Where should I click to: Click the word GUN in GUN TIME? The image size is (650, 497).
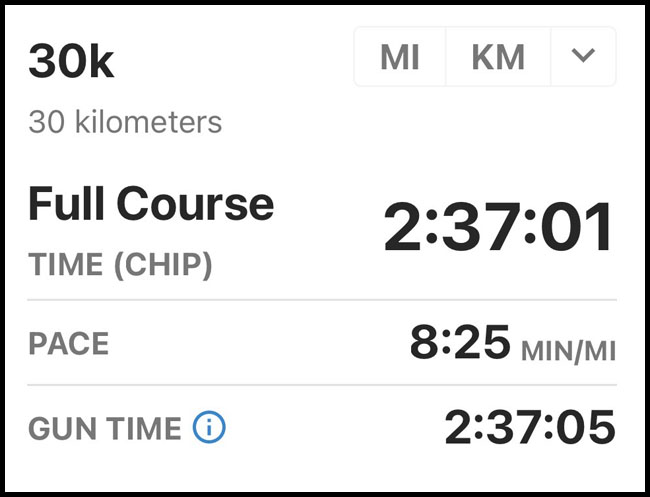(63, 428)
